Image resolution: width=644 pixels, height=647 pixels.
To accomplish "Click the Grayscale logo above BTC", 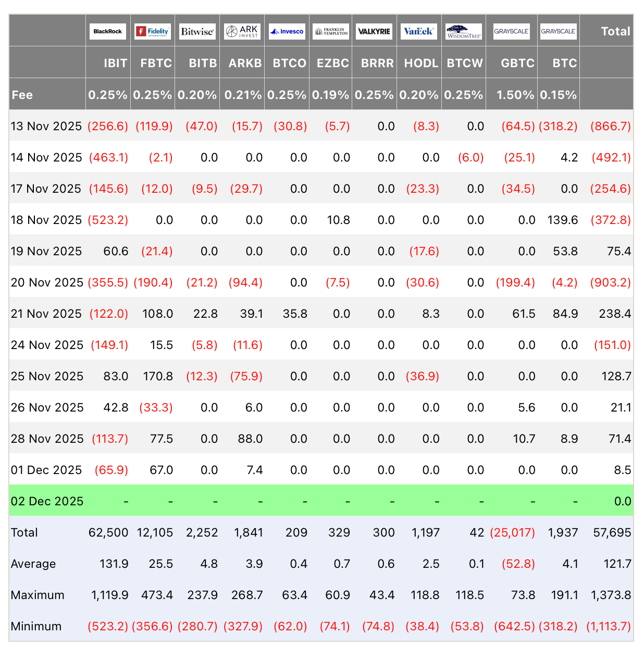I will point(558,31).
